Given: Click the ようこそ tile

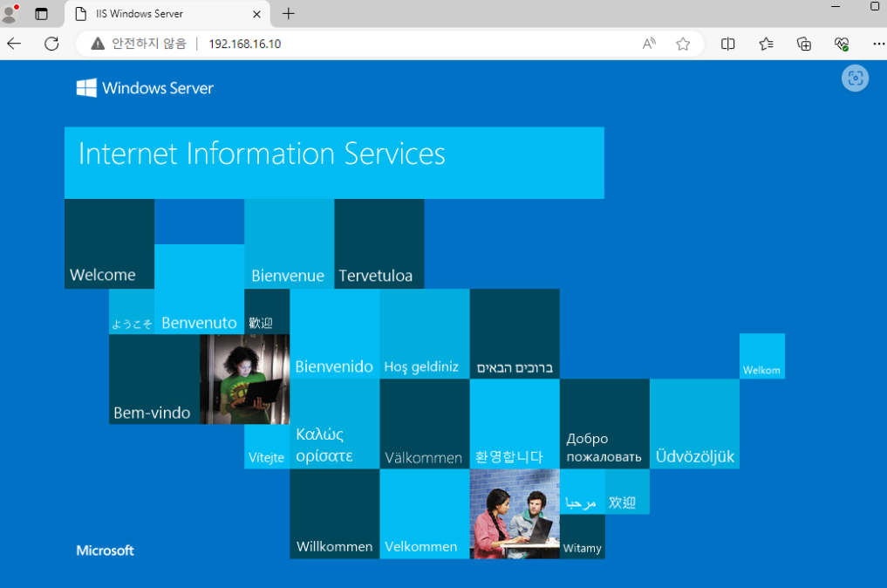Looking at the screenshot, I should (132, 311).
